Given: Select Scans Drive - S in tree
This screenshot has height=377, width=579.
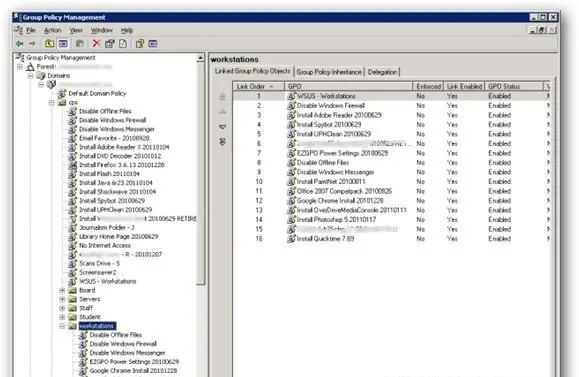Looking at the screenshot, I should (x=99, y=264).
